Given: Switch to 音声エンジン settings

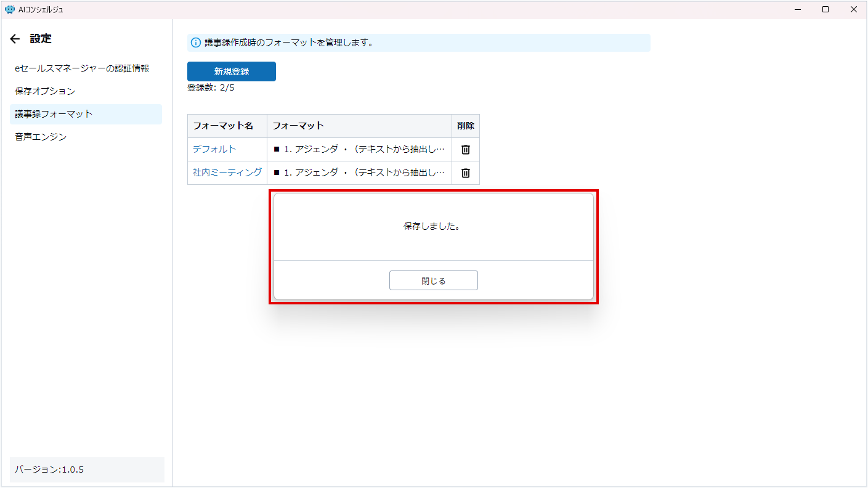Looking at the screenshot, I should pos(41,137).
